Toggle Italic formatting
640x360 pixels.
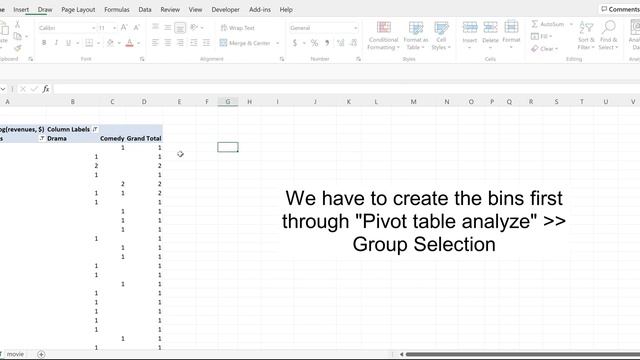pos(56,42)
